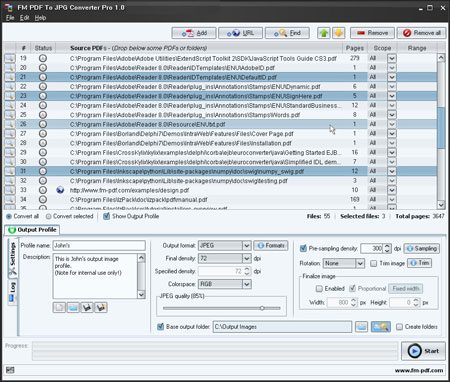This screenshot has height=382, width=450.
Task: Open Colorspace RGB dropdown
Action: click(246, 284)
